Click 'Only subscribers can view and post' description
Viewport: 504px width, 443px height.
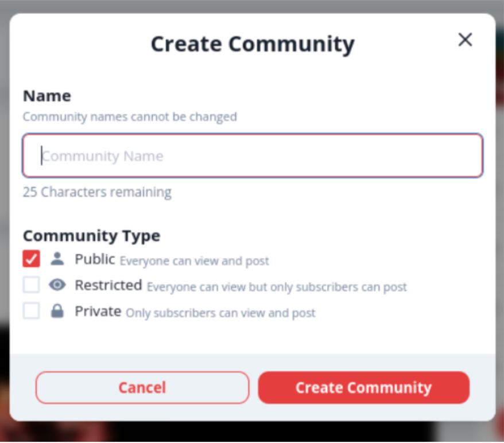click(220, 313)
